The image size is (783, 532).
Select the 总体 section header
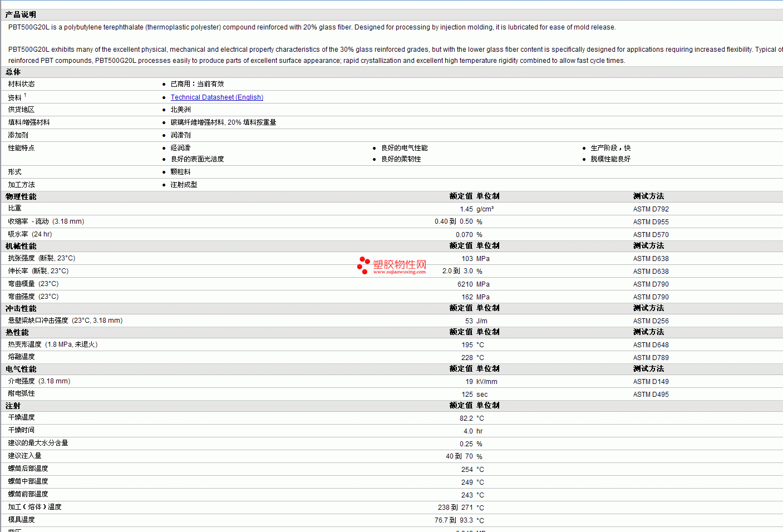point(13,72)
